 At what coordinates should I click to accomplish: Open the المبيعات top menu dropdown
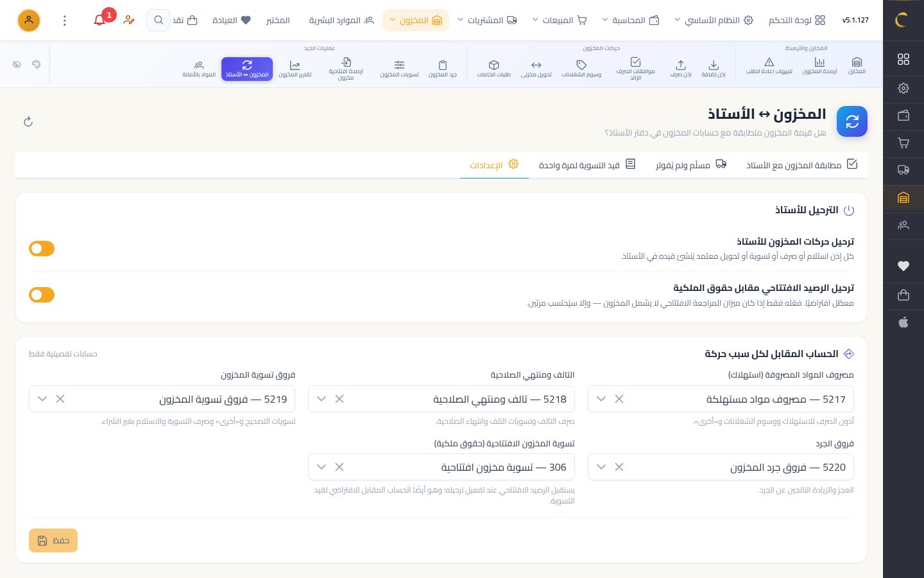click(x=560, y=21)
